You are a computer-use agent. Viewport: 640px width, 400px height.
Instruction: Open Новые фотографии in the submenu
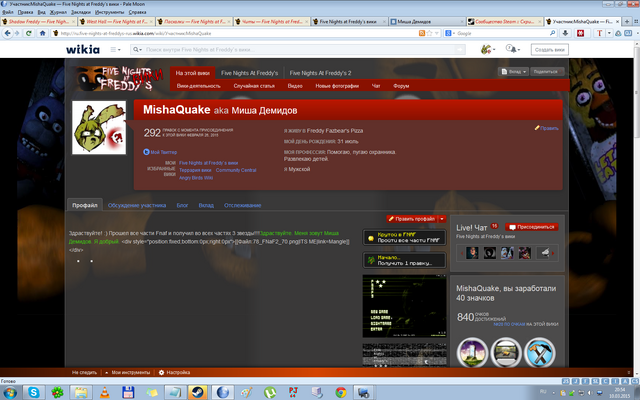coord(337,86)
